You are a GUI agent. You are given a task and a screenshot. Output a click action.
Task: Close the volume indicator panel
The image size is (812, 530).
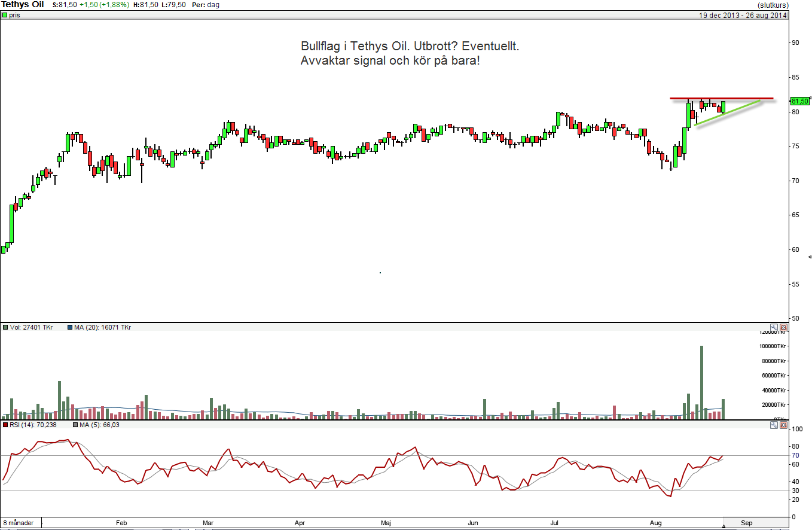tap(784, 328)
